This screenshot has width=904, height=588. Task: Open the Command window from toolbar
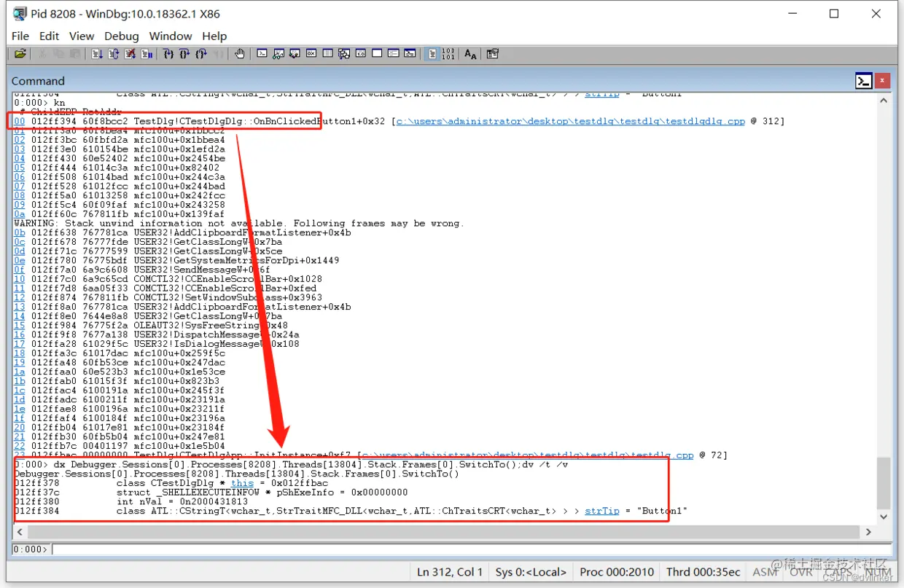(x=262, y=54)
